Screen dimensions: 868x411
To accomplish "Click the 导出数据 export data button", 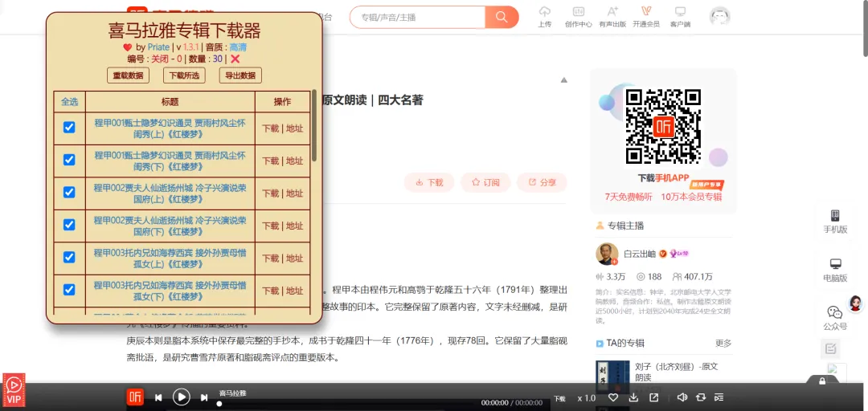I will pos(241,75).
